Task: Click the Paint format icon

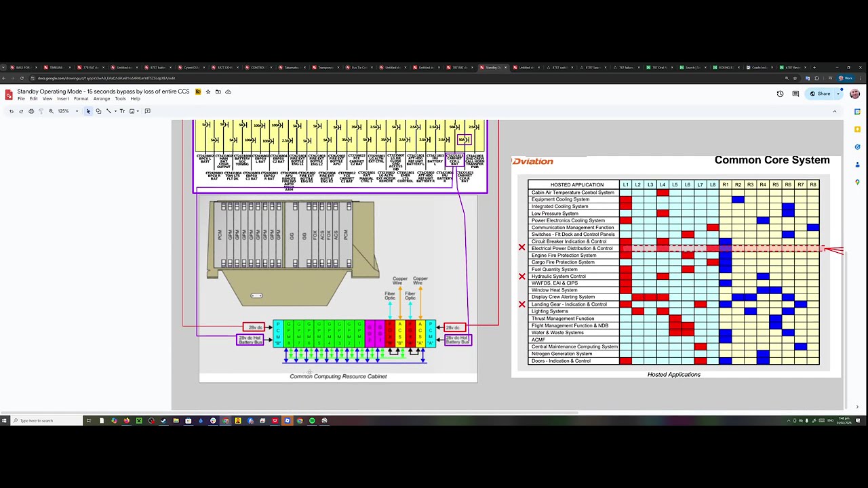Action: point(41,111)
